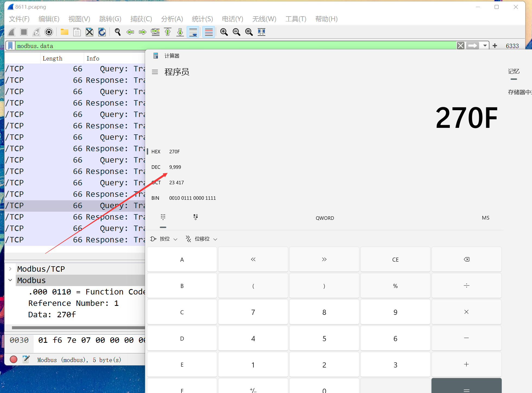Click the find packet magnifier icon

(117, 32)
